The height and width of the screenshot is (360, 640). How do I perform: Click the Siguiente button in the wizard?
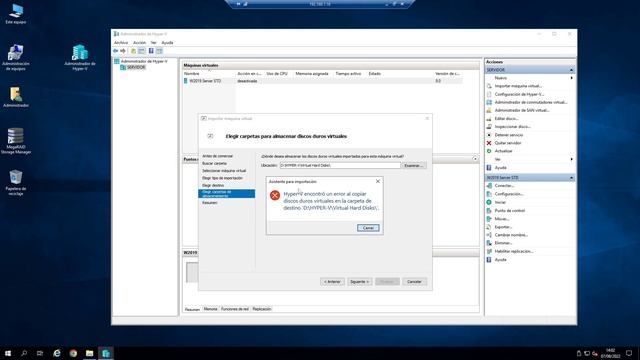[x=360, y=282]
